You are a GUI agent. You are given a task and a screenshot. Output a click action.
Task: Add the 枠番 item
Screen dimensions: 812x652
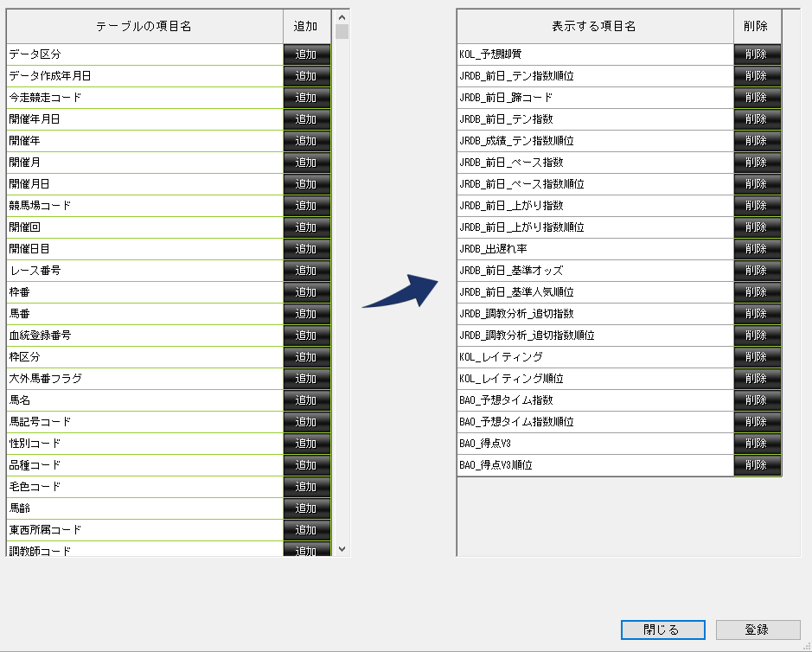coord(307,292)
